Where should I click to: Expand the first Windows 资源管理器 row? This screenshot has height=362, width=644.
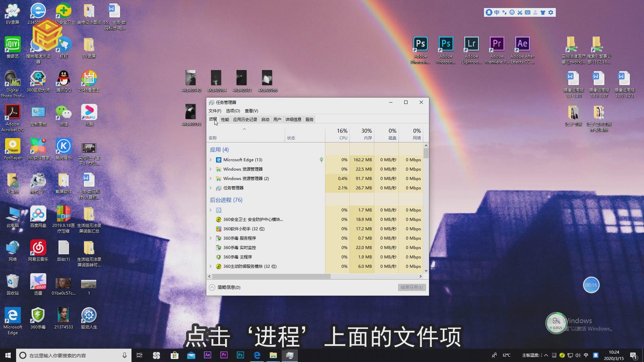tap(211, 169)
